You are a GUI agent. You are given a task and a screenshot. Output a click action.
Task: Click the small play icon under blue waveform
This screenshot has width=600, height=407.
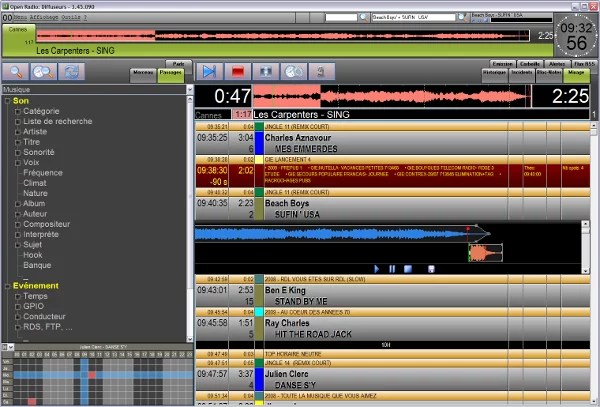(x=377, y=268)
